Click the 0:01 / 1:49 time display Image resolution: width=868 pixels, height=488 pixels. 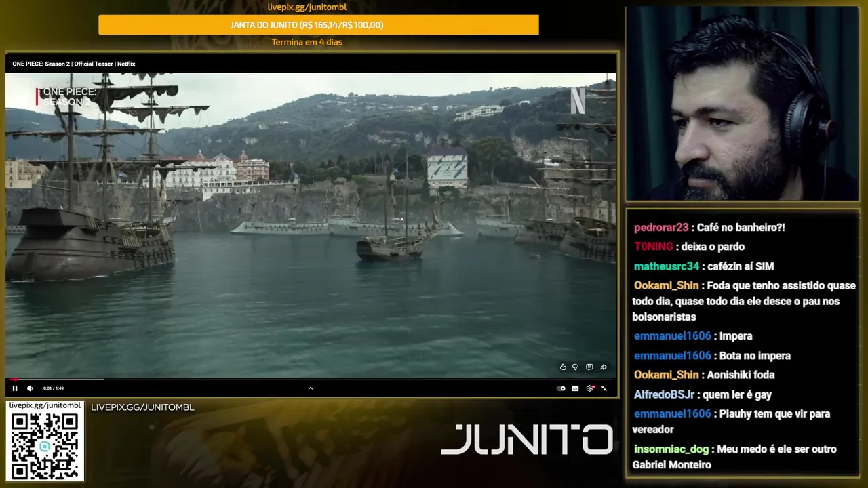coord(54,388)
